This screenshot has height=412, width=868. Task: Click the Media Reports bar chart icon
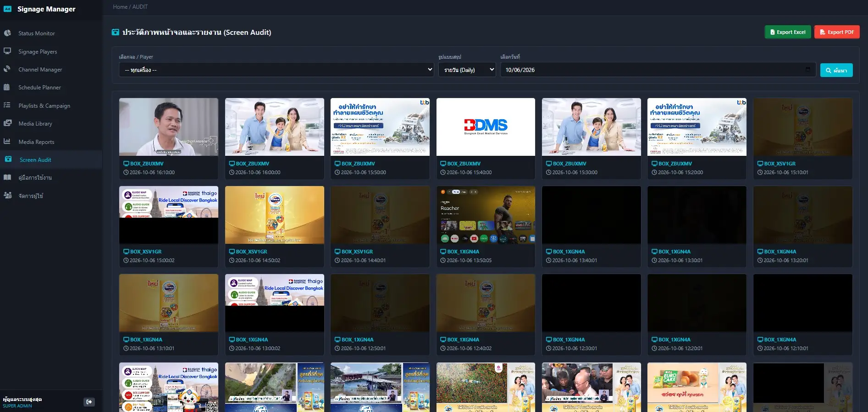click(7, 141)
